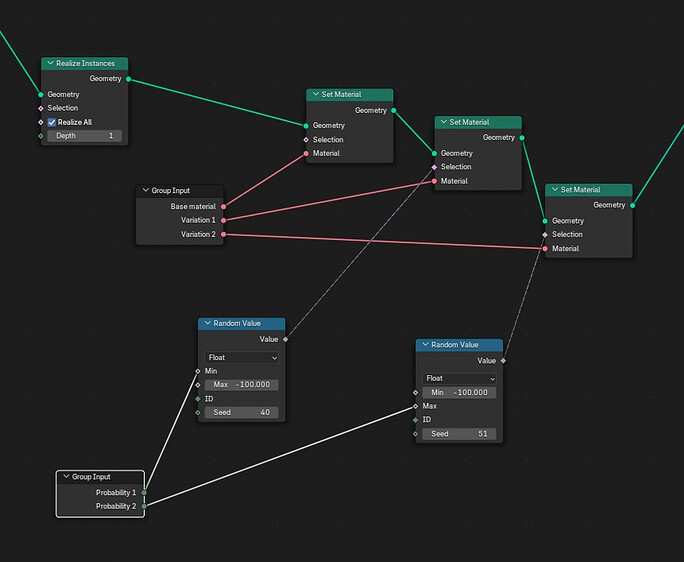This screenshot has width=684, height=562.
Task: Open Float data type dropdown on Seed 40 node
Action: tap(241, 357)
